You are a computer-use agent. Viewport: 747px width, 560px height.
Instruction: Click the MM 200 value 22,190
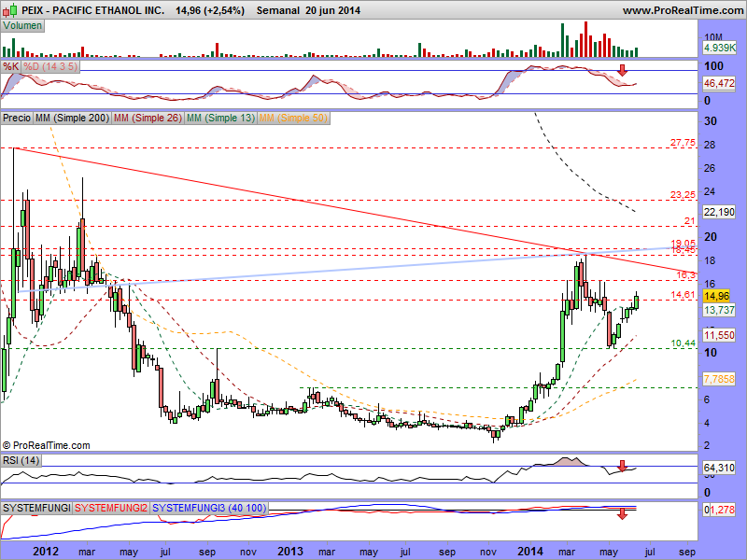click(x=719, y=212)
